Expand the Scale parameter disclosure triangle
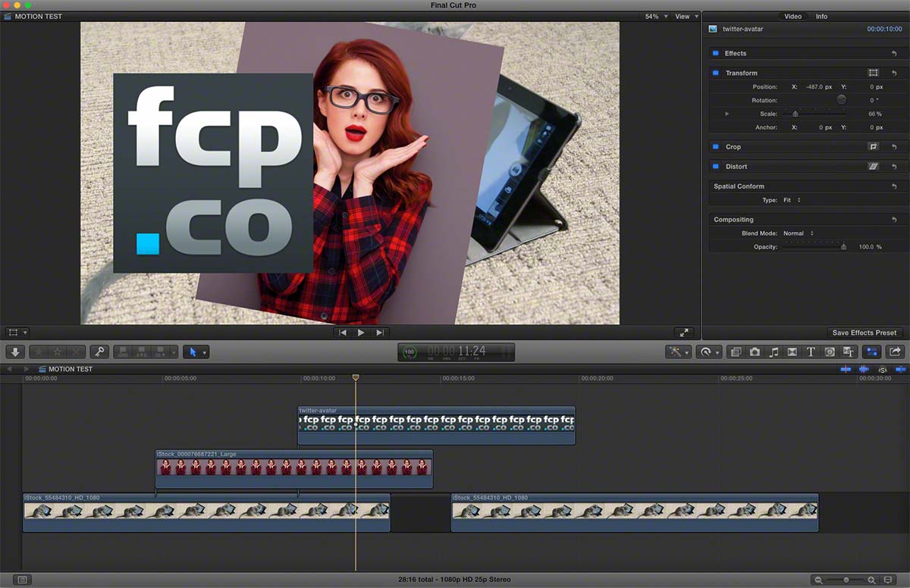Screen dimensions: 910x588 click(x=727, y=114)
